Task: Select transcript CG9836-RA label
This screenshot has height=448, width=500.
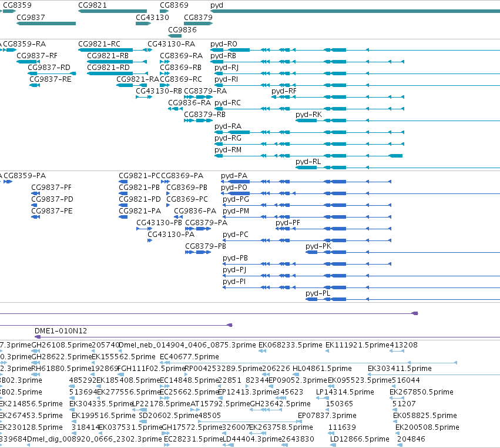Action: click(x=189, y=103)
